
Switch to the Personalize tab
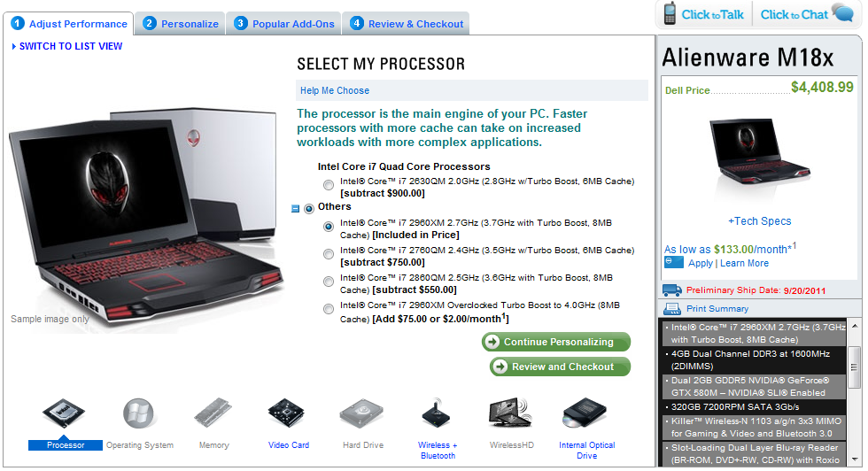coord(181,24)
